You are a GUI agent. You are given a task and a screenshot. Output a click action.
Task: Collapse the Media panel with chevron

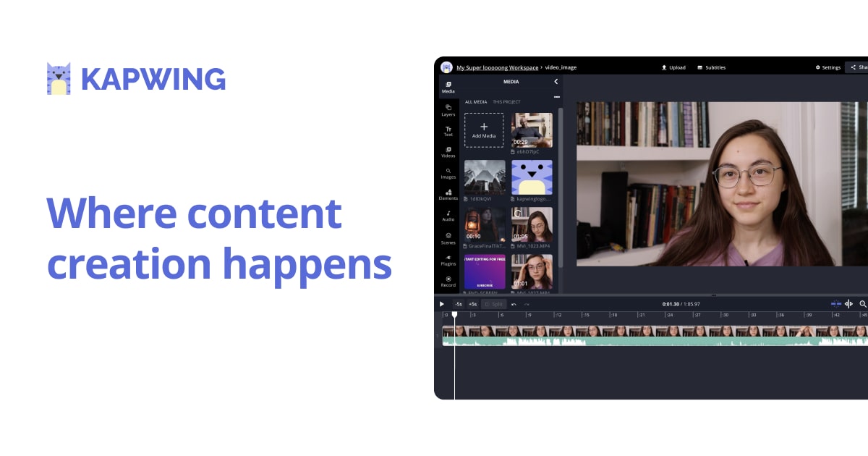click(x=556, y=82)
